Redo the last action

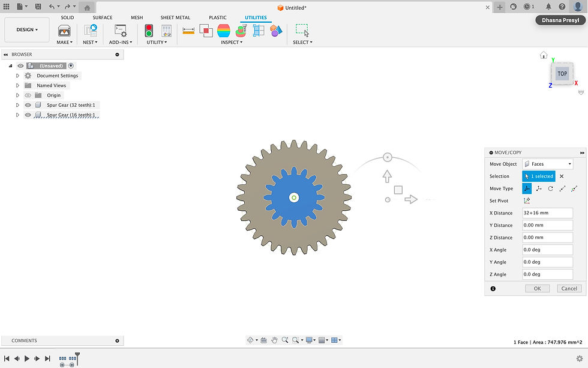pos(67,7)
